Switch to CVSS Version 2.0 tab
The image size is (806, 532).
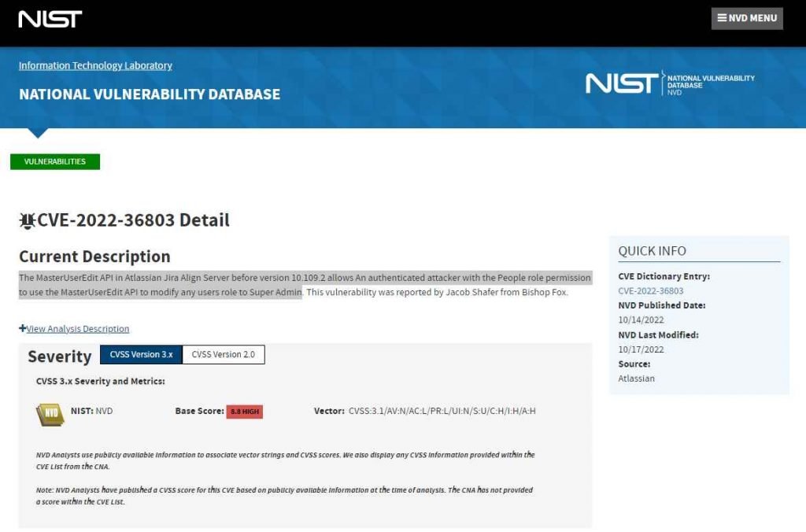pos(224,355)
